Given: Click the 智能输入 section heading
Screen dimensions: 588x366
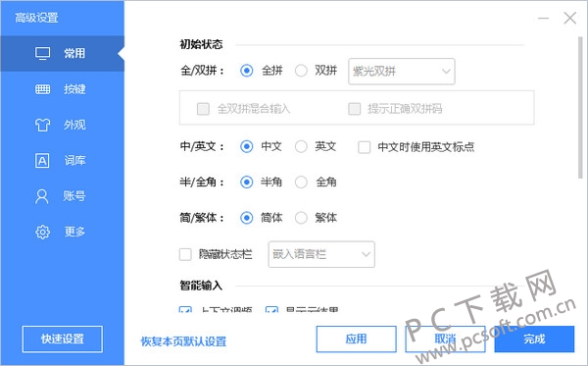Looking at the screenshot, I should pyautogui.click(x=201, y=286).
